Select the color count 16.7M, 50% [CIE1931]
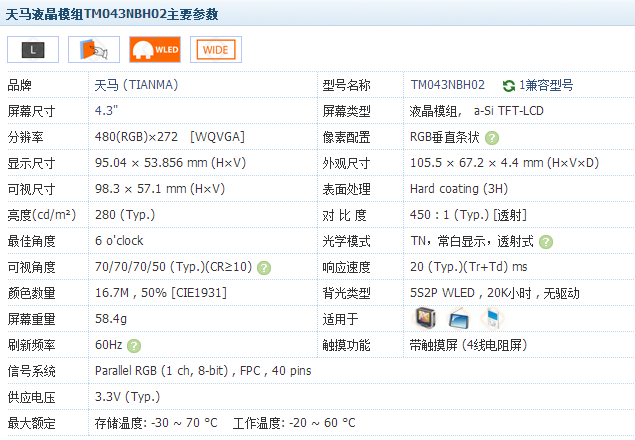Viewport: 635px width, 440px height. pos(161,293)
